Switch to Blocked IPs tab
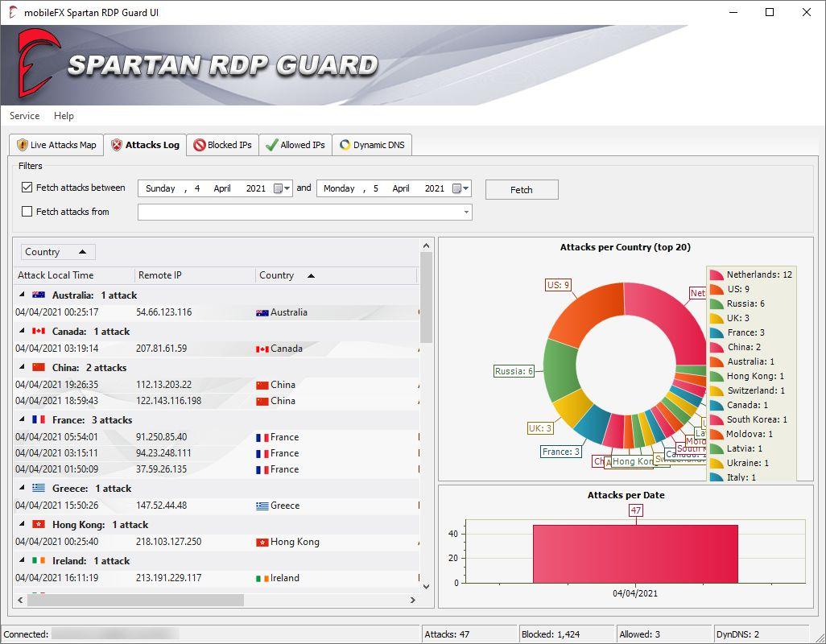The height and width of the screenshot is (644, 826). (x=223, y=145)
